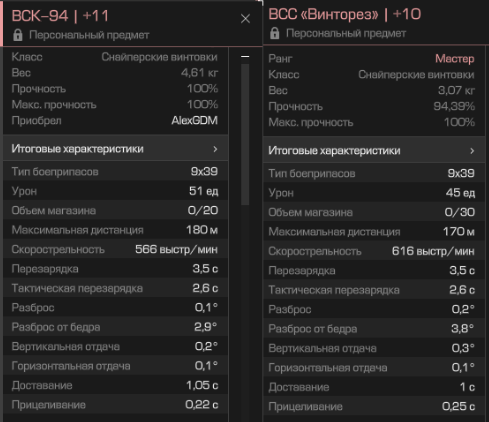Select the Винторез Урон 45 ед row
Viewport: 489px width, 422px height.
(x=374, y=193)
